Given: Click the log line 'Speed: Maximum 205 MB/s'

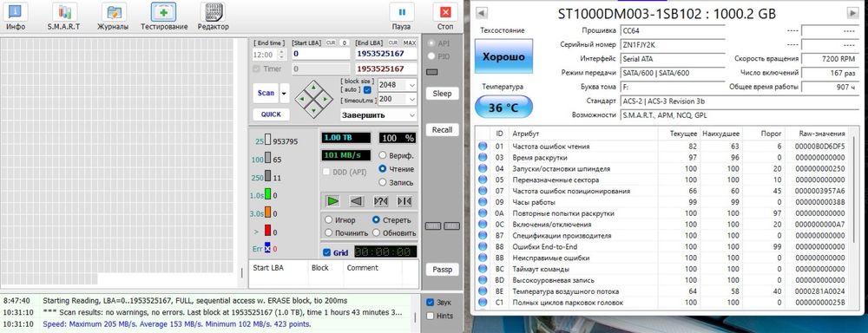Looking at the screenshot, I should (x=176, y=323).
